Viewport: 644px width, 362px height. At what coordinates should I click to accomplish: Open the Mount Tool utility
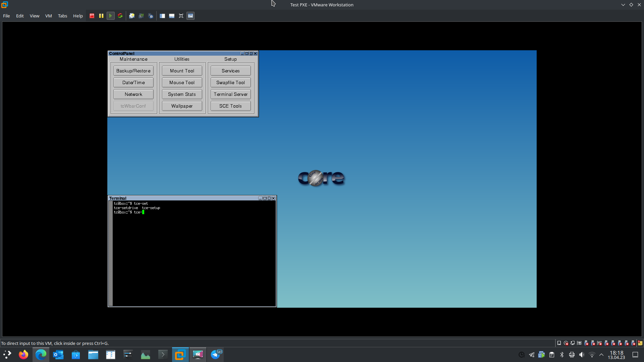tap(182, 71)
